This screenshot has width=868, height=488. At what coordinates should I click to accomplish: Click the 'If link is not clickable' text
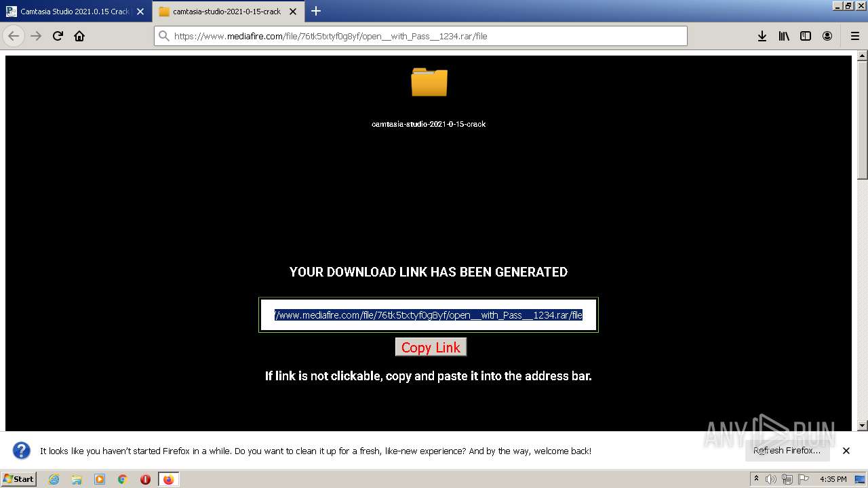click(429, 375)
